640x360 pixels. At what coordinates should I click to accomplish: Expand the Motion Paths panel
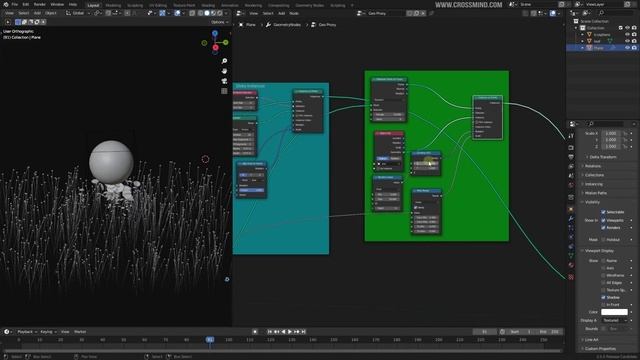point(595,193)
